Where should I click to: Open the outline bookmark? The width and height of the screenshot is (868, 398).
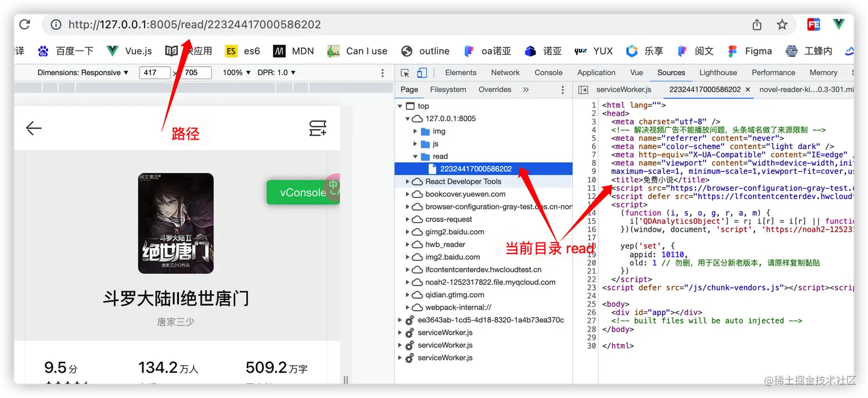coord(425,51)
